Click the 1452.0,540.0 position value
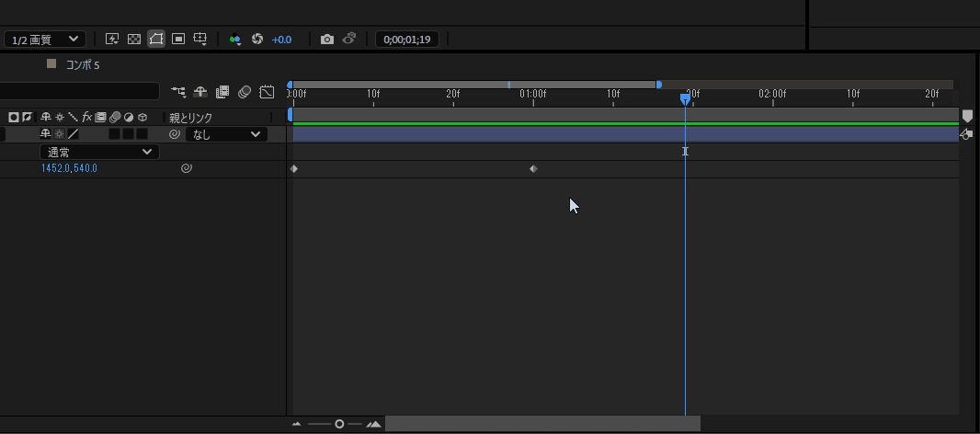 tap(69, 168)
